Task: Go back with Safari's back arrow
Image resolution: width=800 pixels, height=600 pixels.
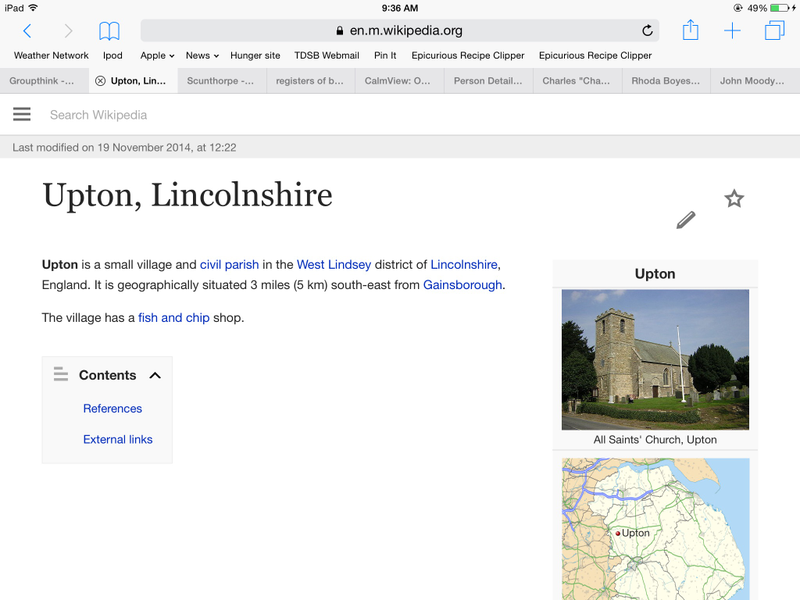Action: pyautogui.click(x=28, y=31)
